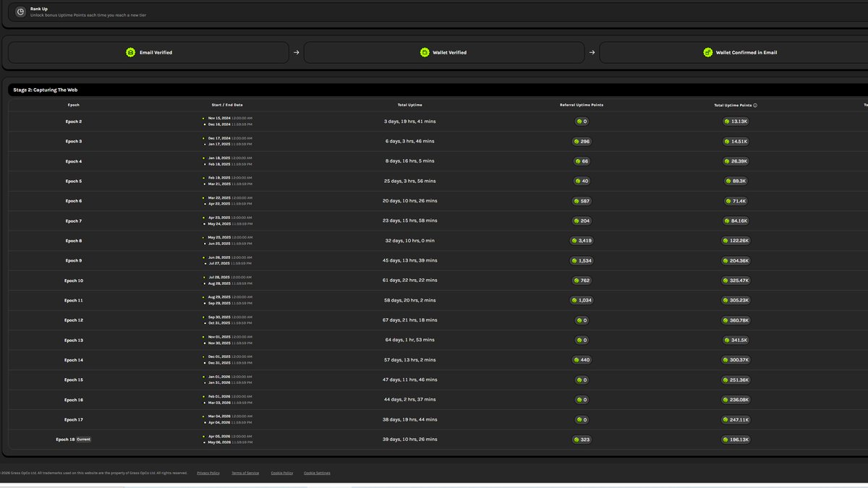The height and width of the screenshot is (488, 868).
Task: Click the Total Uptime Points column header
Action: (x=733, y=105)
